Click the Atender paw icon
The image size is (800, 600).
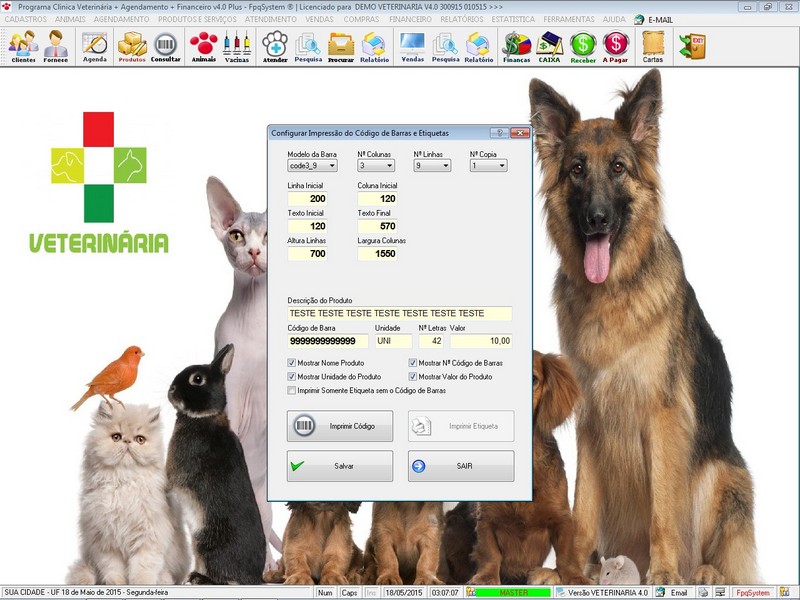coord(275,46)
